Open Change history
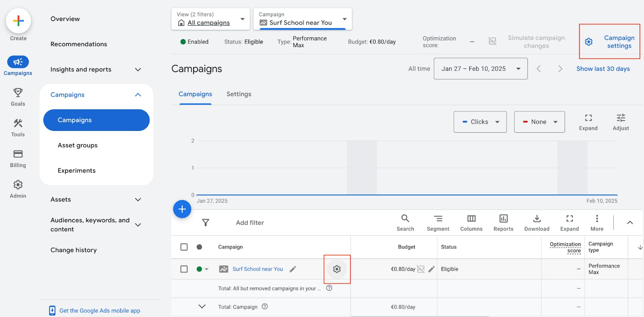644x317 pixels. pos(74,250)
